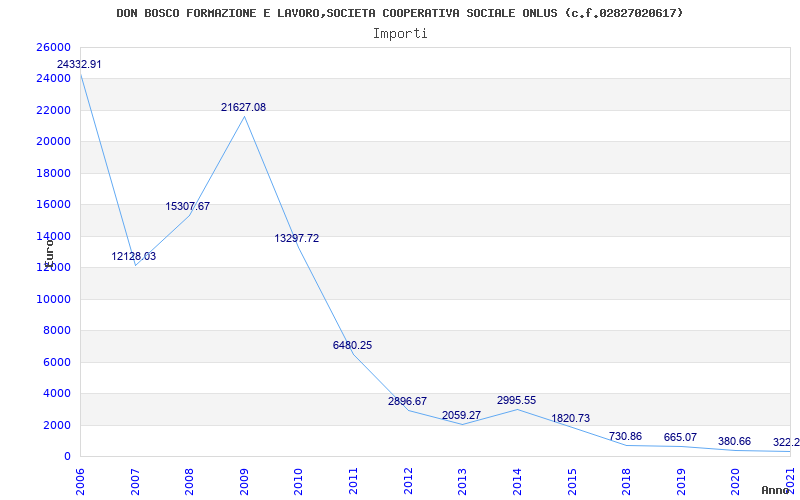Click the data label 13297.72
The image size is (800, 500).
[x=296, y=238]
